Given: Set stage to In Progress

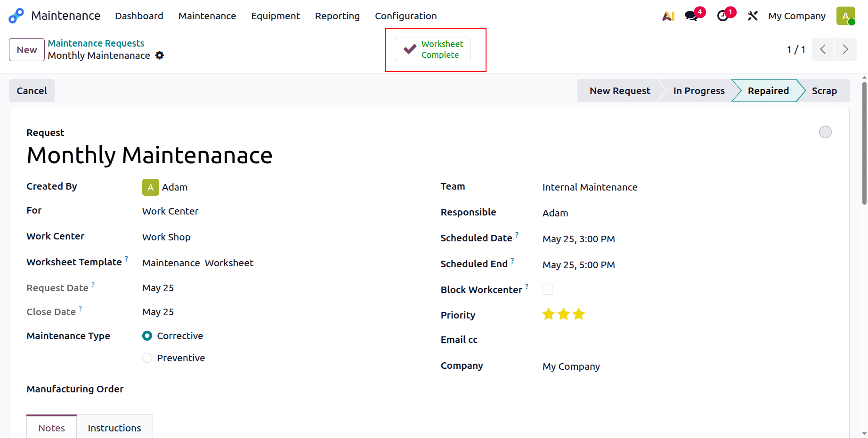Looking at the screenshot, I should [x=699, y=91].
